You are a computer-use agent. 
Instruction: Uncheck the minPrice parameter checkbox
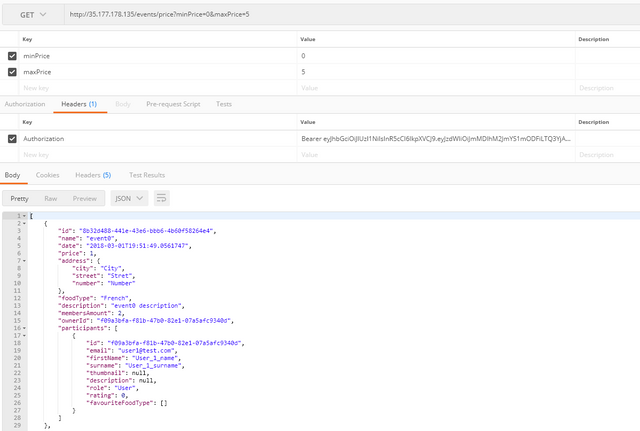pyautogui.click(x=12, y=56)
